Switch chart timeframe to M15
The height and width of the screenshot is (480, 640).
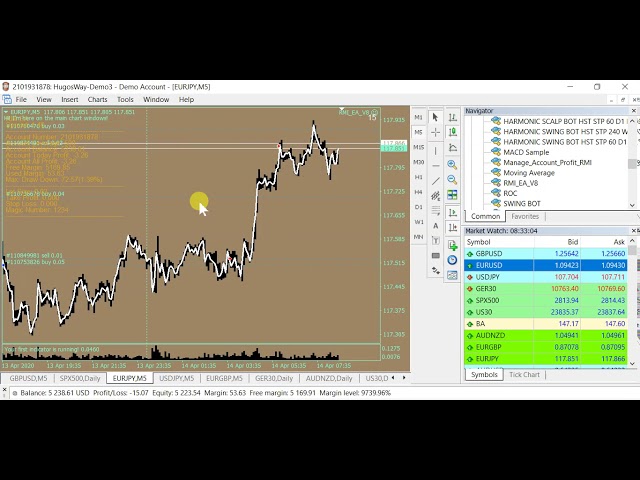pos(419,147)
